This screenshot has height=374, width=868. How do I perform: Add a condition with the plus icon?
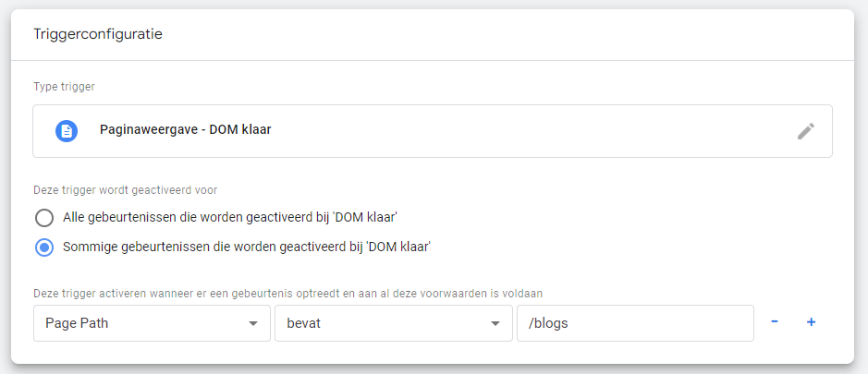pyautogui.click(x=812, y=322)
